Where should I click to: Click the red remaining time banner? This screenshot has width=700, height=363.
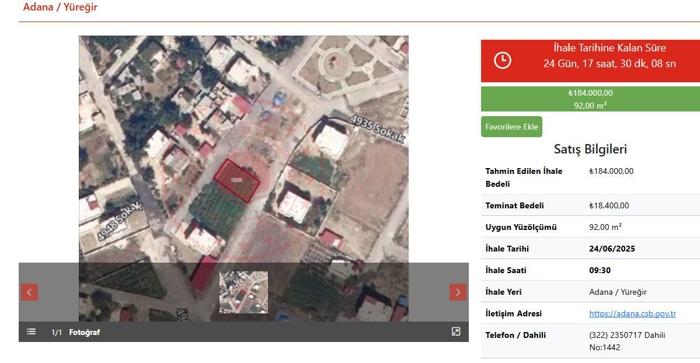[590, 61]
